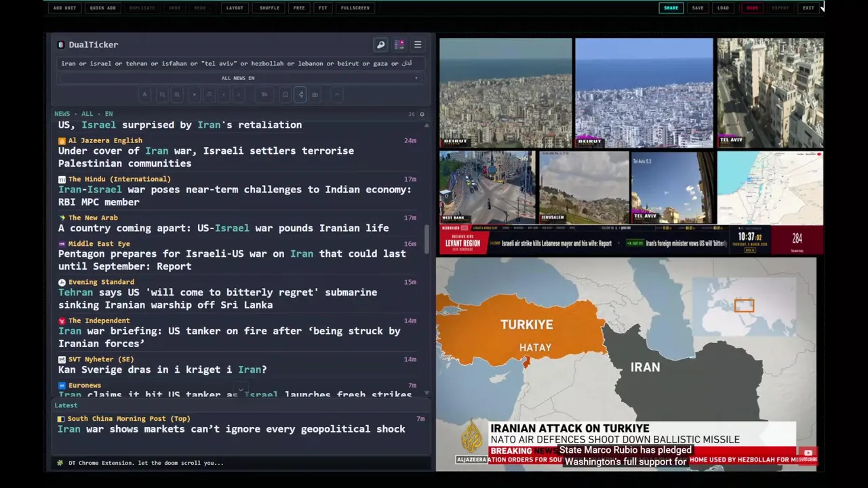Image resolution: width=868 pixels, height=488 pixels.
Task: Click the LOAD button
Action: (x=724, y=8)
